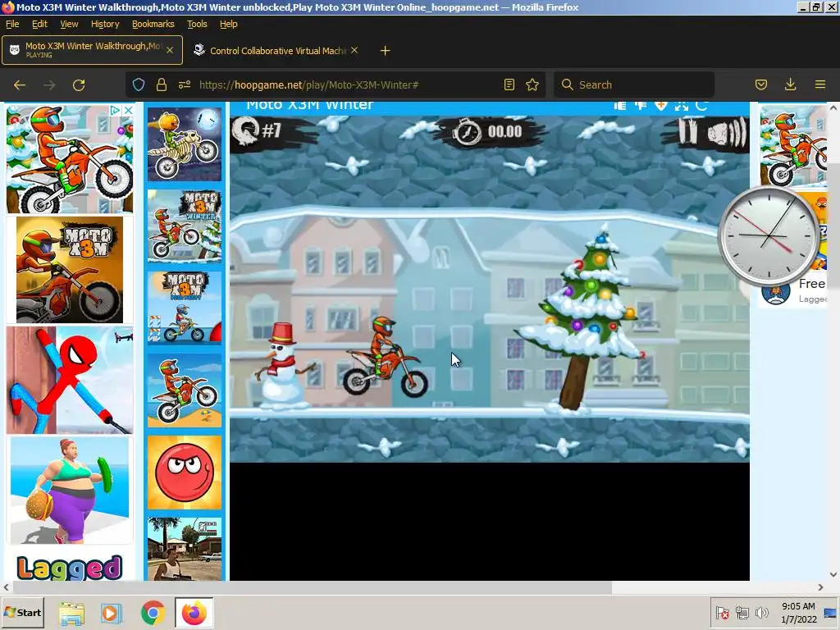The height and width of the screenshot is (630, 840).
Task: Open the View menu
Action: tap(69, 24)
